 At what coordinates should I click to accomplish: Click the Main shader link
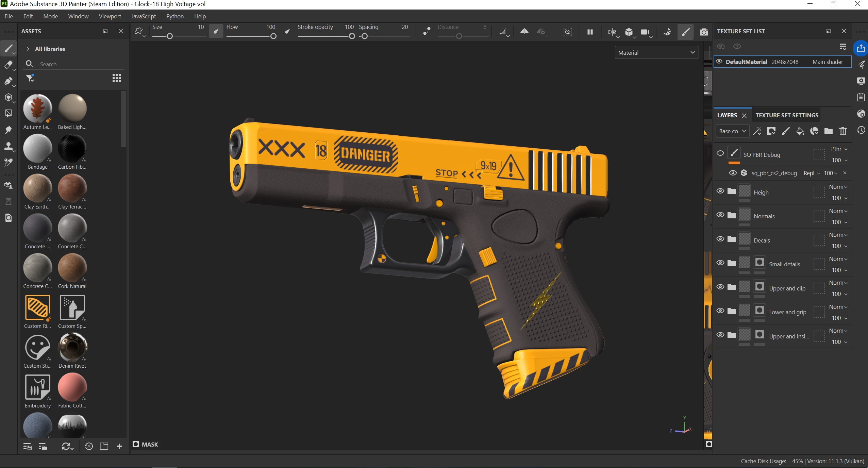pos(828,62)
